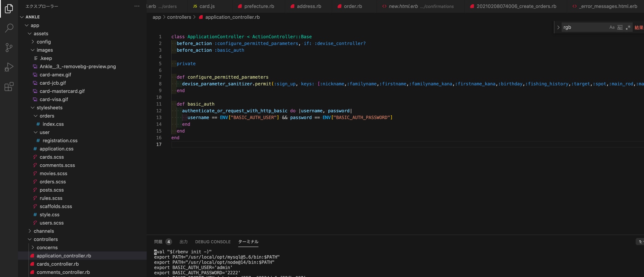644x277 pixels.
Task: Toggle Match Whole Word in find widget
Action: pyautogui.click(x=620, y=27)
